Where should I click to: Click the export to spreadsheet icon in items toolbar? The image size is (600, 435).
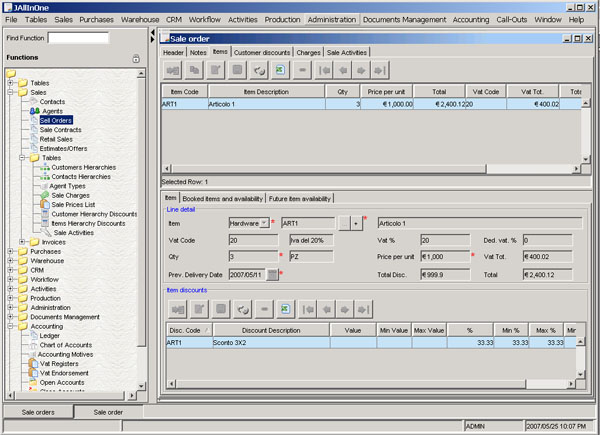tap(281, 71)
